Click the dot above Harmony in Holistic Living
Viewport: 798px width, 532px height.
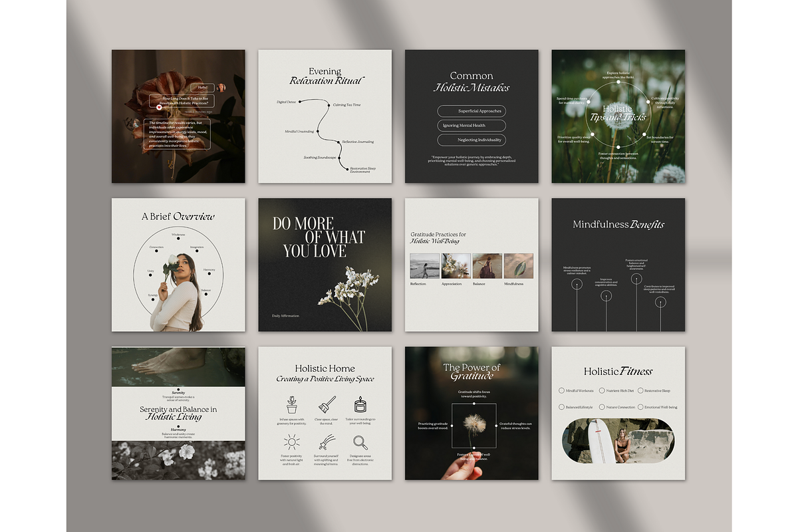coord(178,426)
